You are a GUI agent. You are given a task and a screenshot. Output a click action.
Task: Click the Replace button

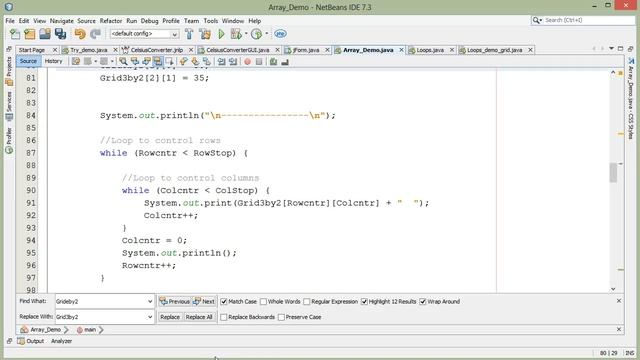click(x=170, y=317)
